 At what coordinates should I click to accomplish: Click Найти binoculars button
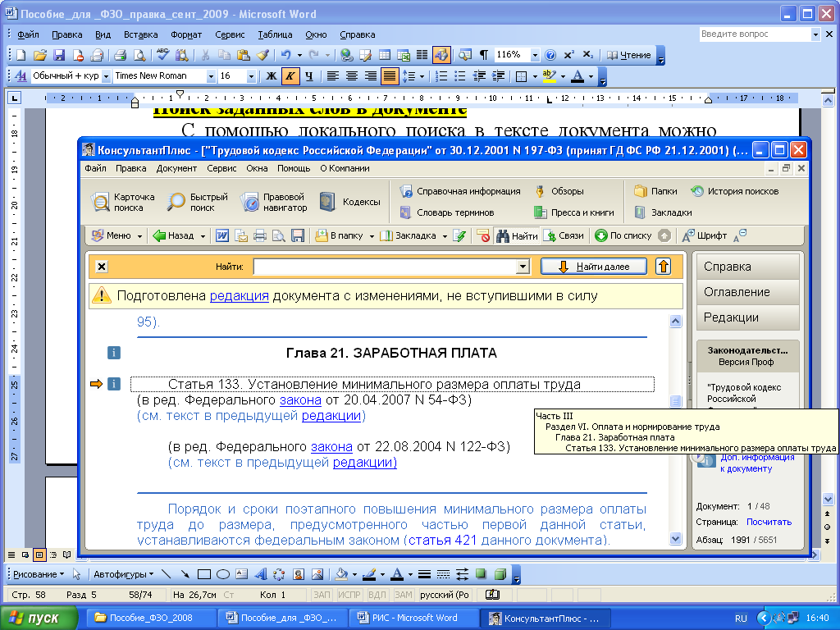pos(517,235)
